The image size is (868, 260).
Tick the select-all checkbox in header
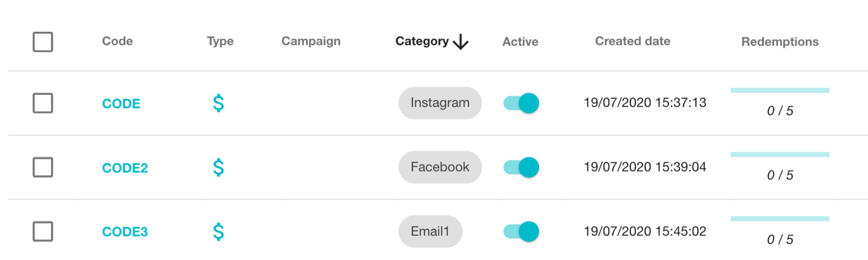pos(43,42)
